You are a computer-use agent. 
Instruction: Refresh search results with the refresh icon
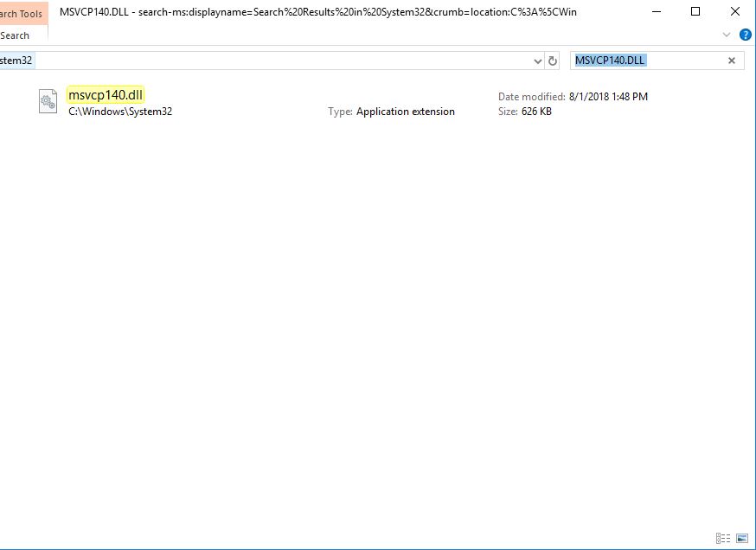[x=553, y=61]
